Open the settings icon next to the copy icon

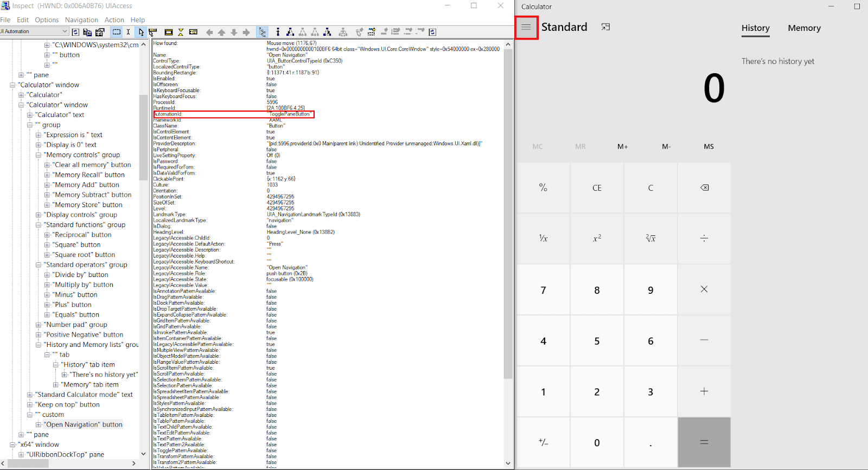(100, 32)
